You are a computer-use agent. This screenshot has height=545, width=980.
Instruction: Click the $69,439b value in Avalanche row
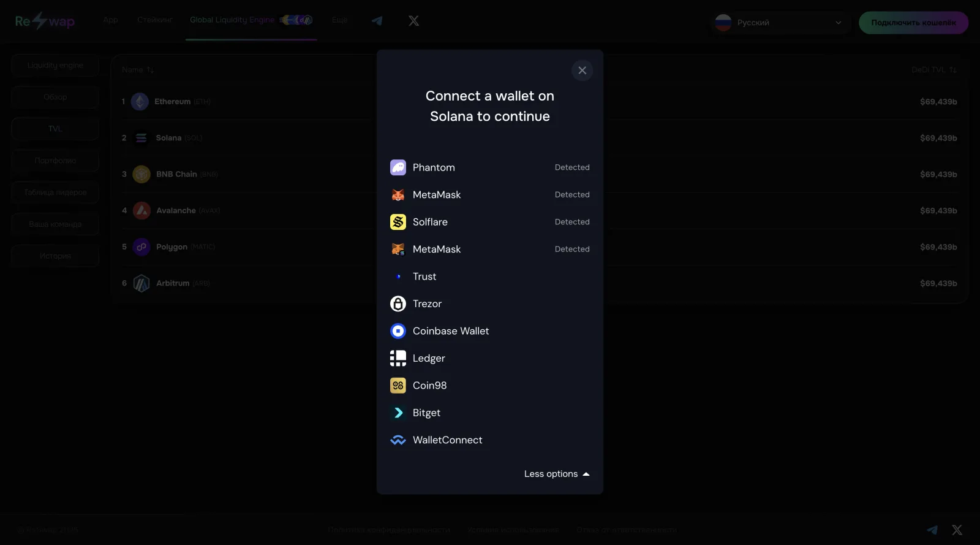coord(938,210)
